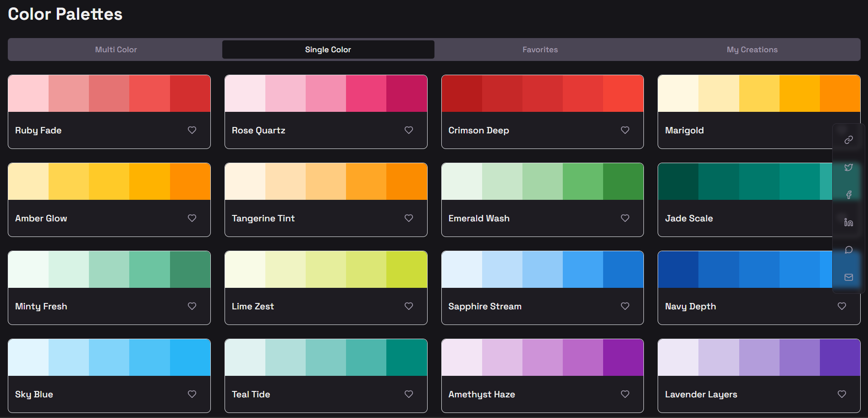Share the palette on LinkedIn
The height and width of the screenshot is (418, 868).
848,222
